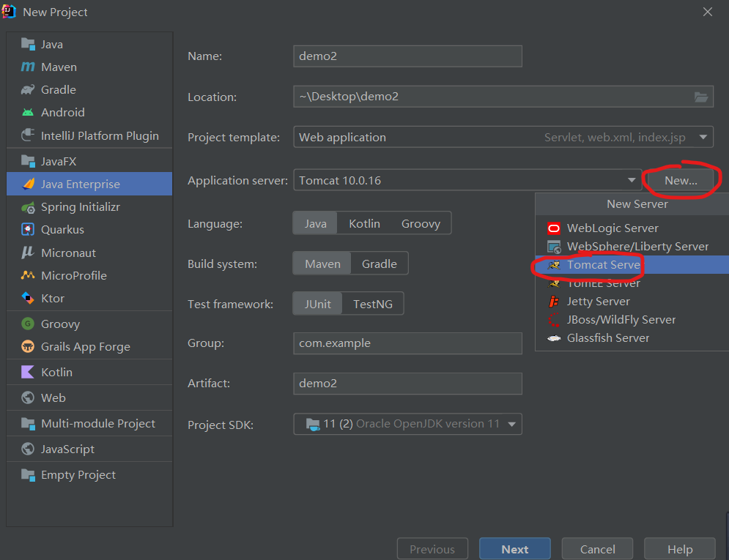729x560 pixels.
Task: Click the Multi-module Project icon
Action: (x=28, y=424)
